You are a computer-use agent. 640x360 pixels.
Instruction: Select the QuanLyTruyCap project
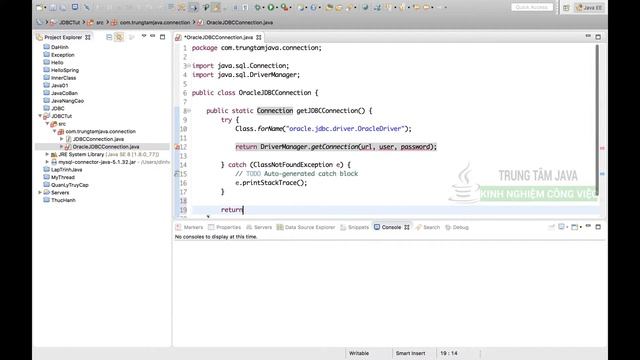click(x=69, y=185)
